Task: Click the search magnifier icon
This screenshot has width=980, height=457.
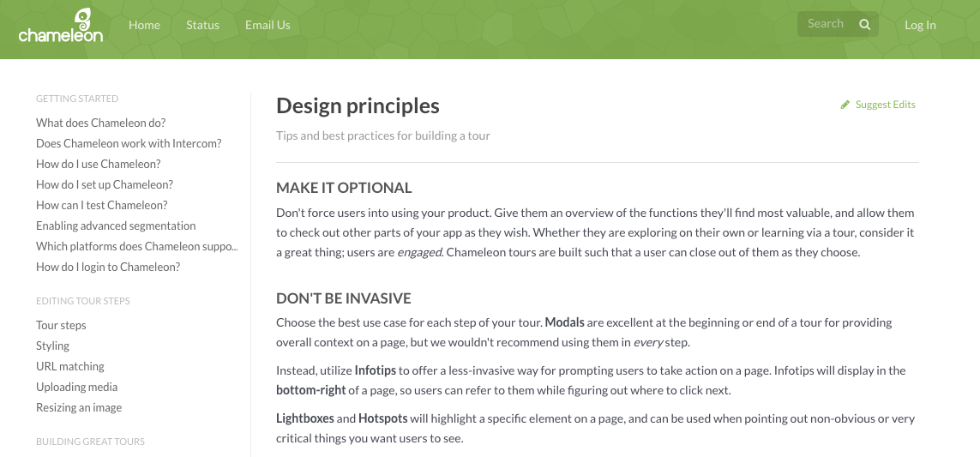Action: [865, 25]
